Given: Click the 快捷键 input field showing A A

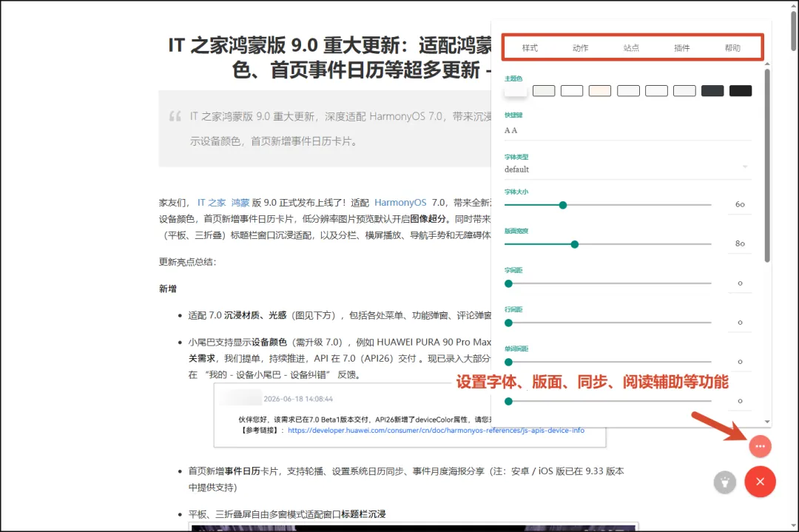Looking at the screenshot, I should (628, 130).
